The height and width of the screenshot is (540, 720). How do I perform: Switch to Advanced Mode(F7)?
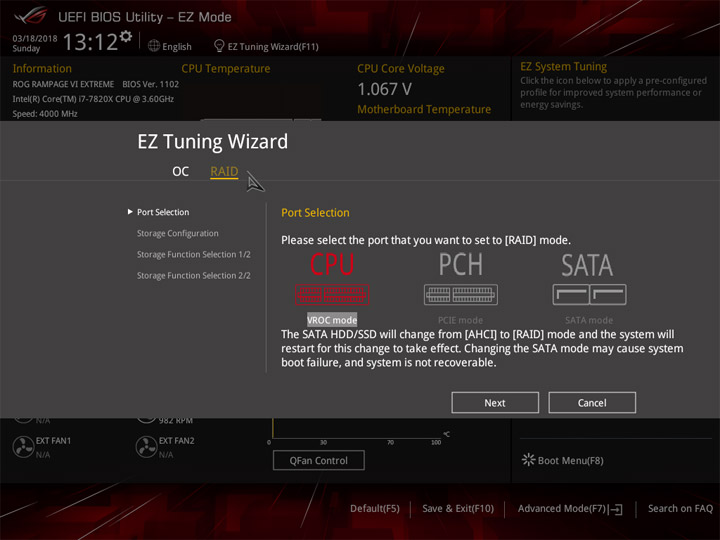[x=562, y=509]
